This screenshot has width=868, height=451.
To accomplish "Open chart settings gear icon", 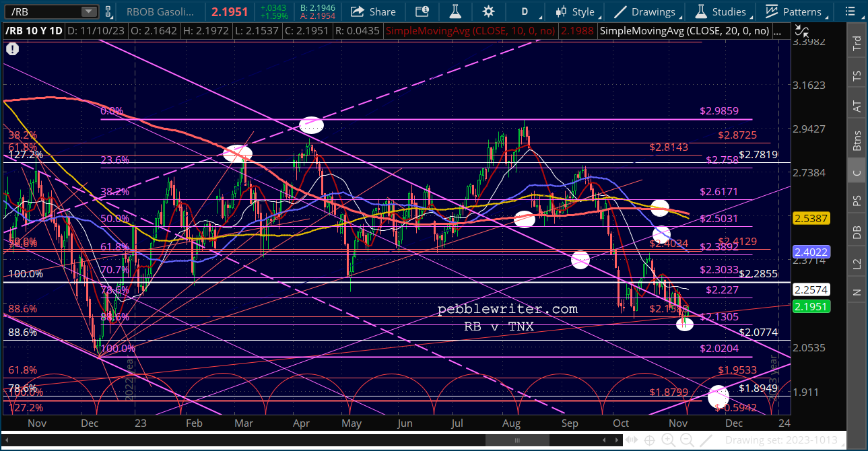I will [x=488, y=11].
